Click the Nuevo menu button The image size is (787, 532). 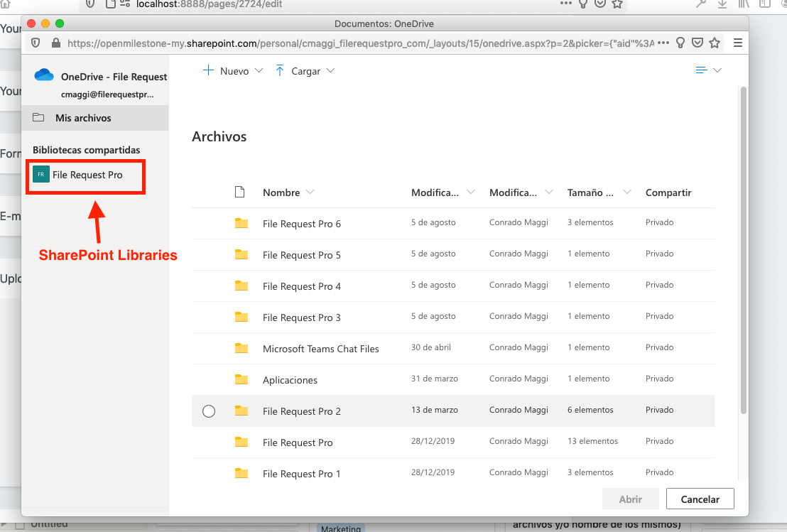(233, 71)
